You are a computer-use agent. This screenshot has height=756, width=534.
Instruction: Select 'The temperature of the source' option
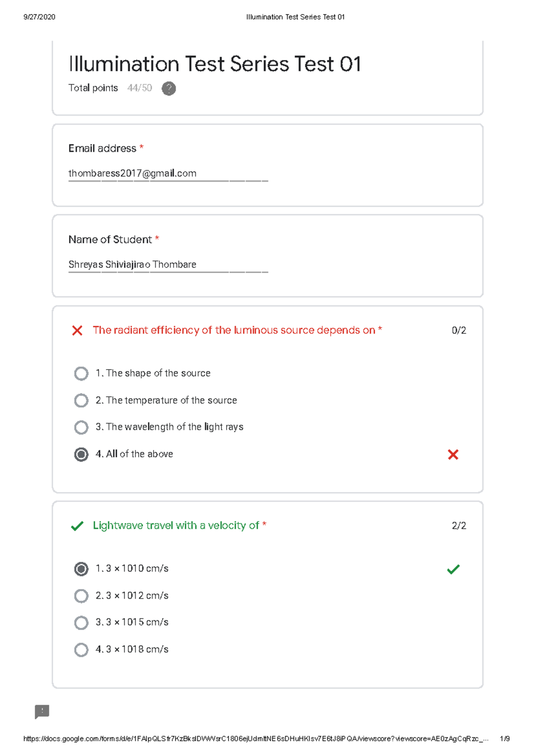point(81,400)
